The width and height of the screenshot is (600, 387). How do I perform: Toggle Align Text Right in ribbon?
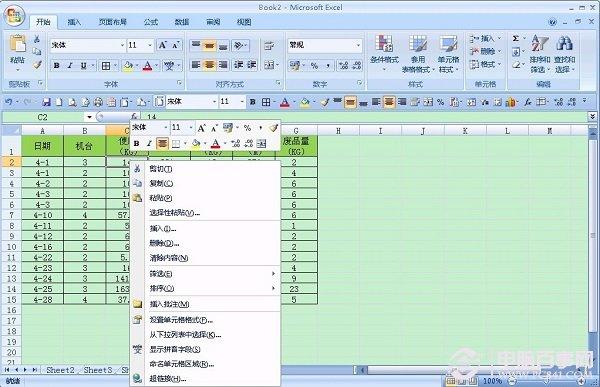click(x=222, y=65)
